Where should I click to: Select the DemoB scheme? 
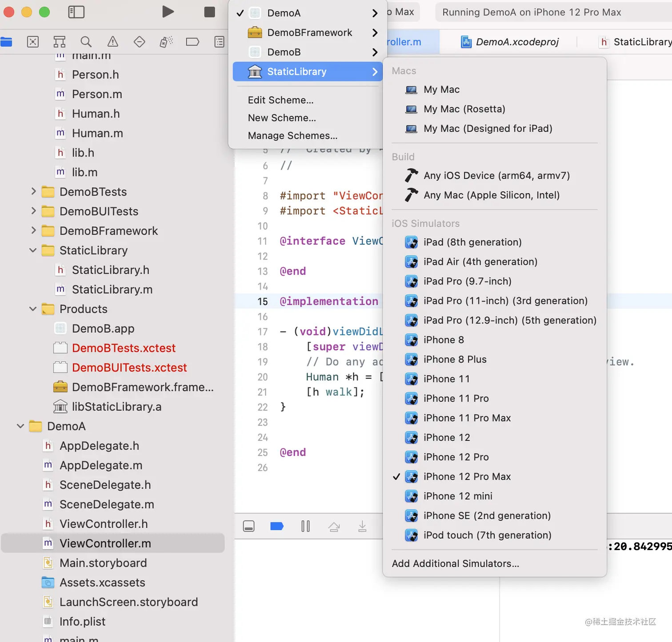[x=308, y=52]
